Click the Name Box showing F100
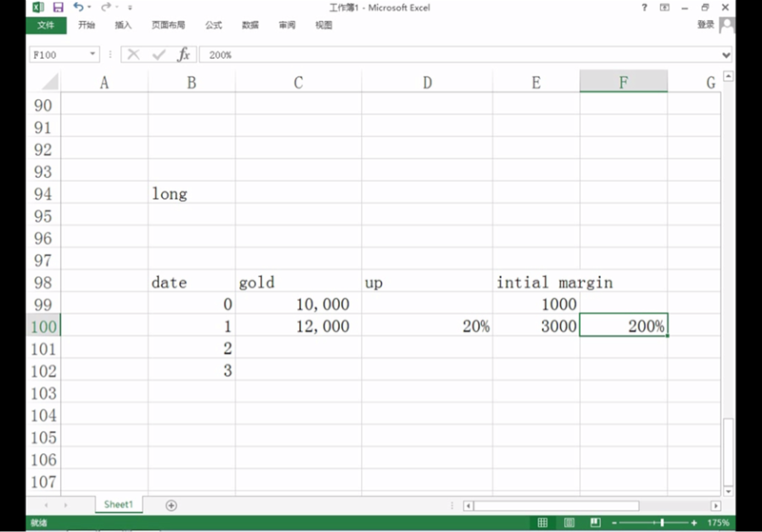Image resolution: width=762 pixels, height=532 pixels. (x=59, y=55)
